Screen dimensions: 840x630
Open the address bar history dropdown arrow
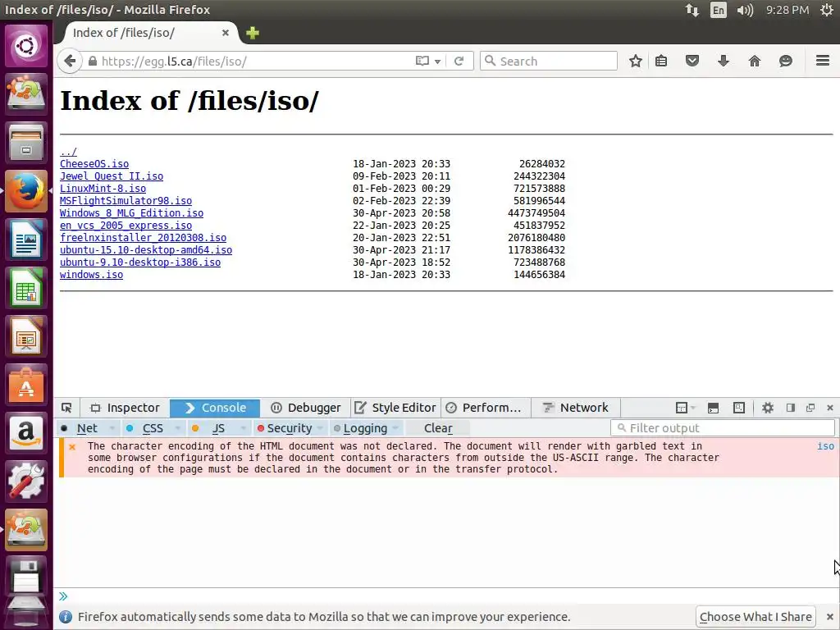point(438,62)
